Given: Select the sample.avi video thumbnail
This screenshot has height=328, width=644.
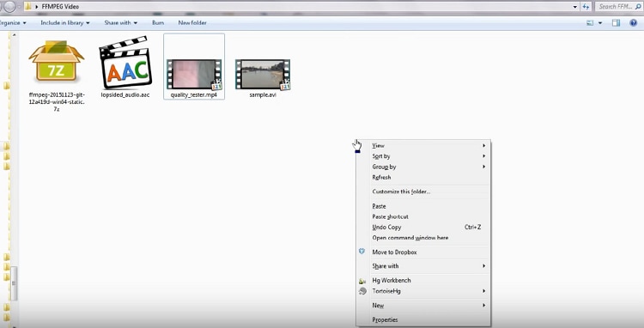Looking at the screenshot, I should (x=263, y=75).
